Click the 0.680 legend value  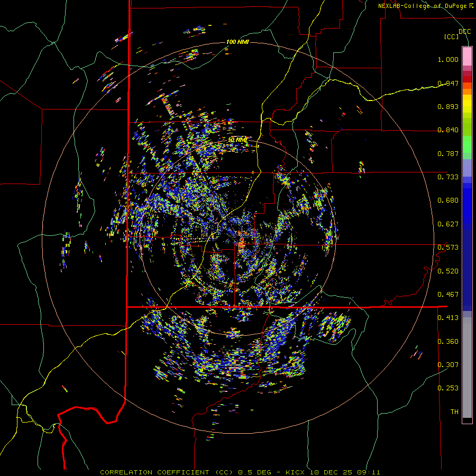(448, 200)
